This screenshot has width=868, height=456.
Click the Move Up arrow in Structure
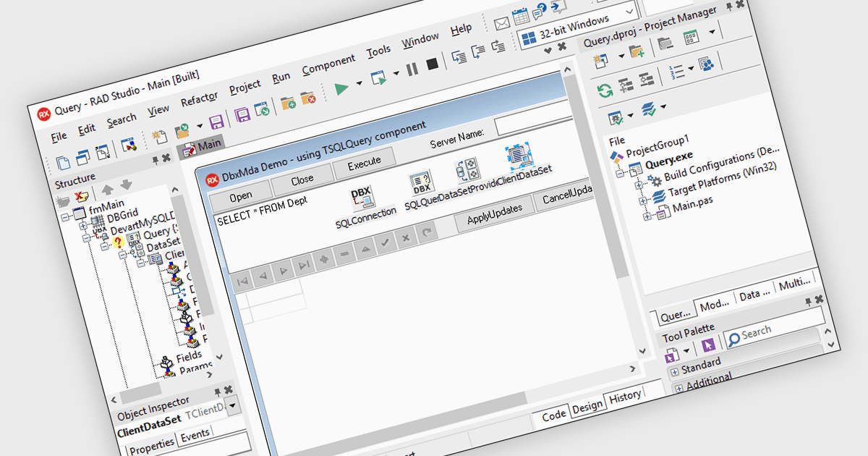point(107,190)
